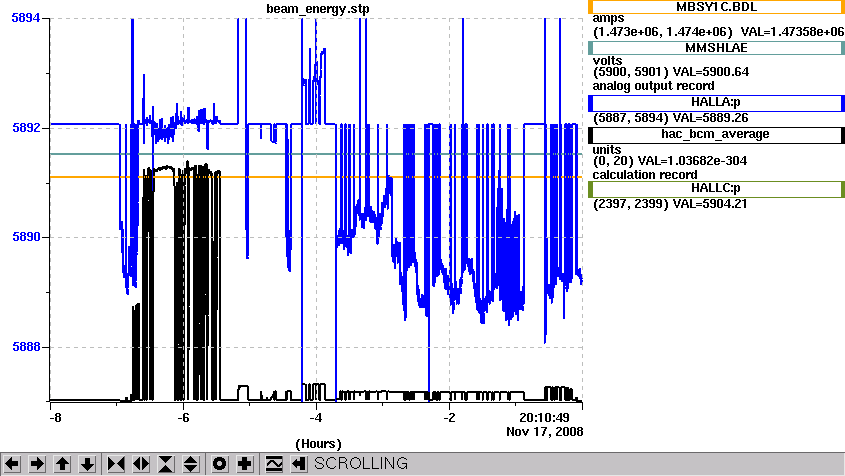Click the 5894 y-axis label
This screenshot has width=845, height=476.
tap(26, 18)
